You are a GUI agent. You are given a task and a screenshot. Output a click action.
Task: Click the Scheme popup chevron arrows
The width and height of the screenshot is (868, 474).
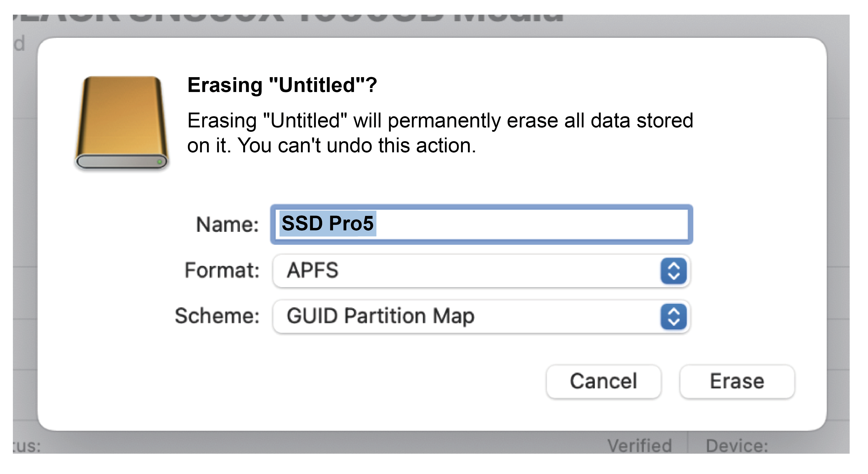(x=673, y=317)
